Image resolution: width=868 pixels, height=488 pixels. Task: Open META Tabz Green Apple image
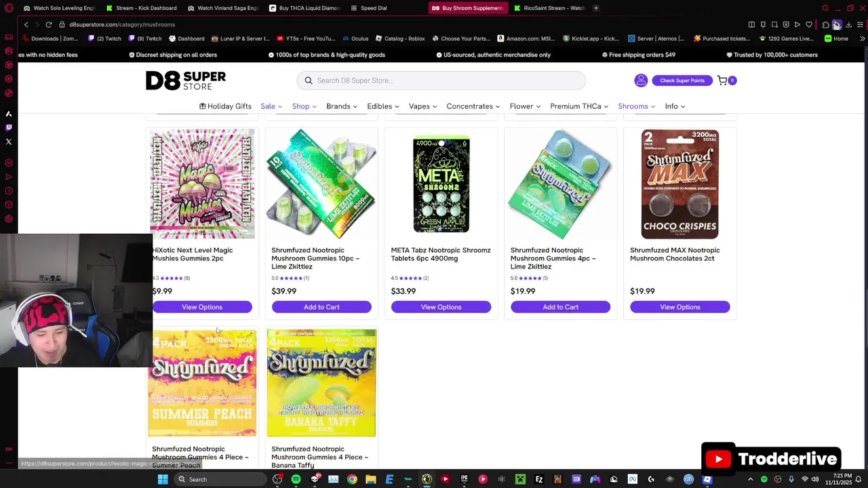(441, 184)
